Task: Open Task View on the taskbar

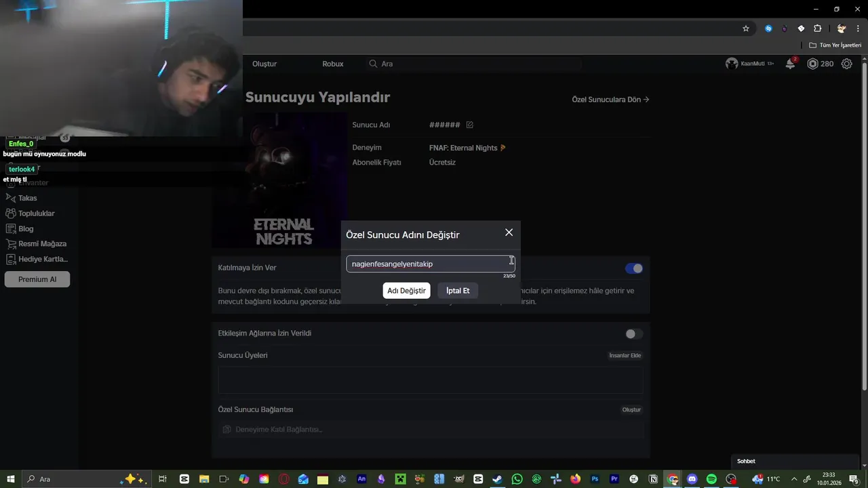Action: click(x=163, y=479)
